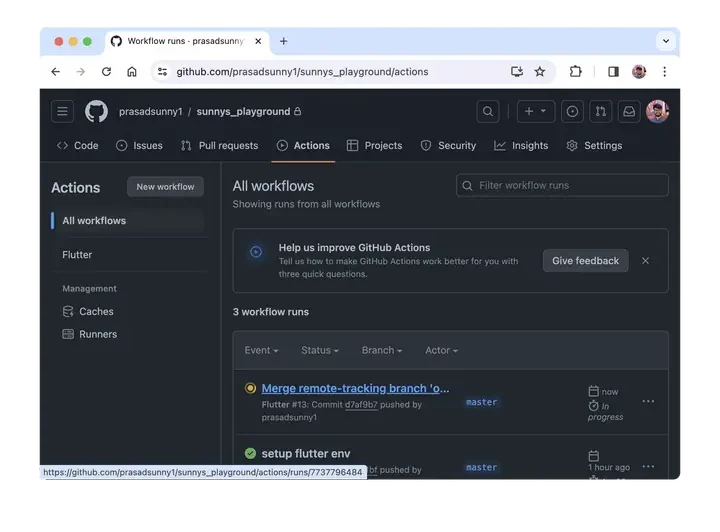Screen dimensions: 720x532
Task: Click the "3 workflow runs" heading
Action: 270,312
